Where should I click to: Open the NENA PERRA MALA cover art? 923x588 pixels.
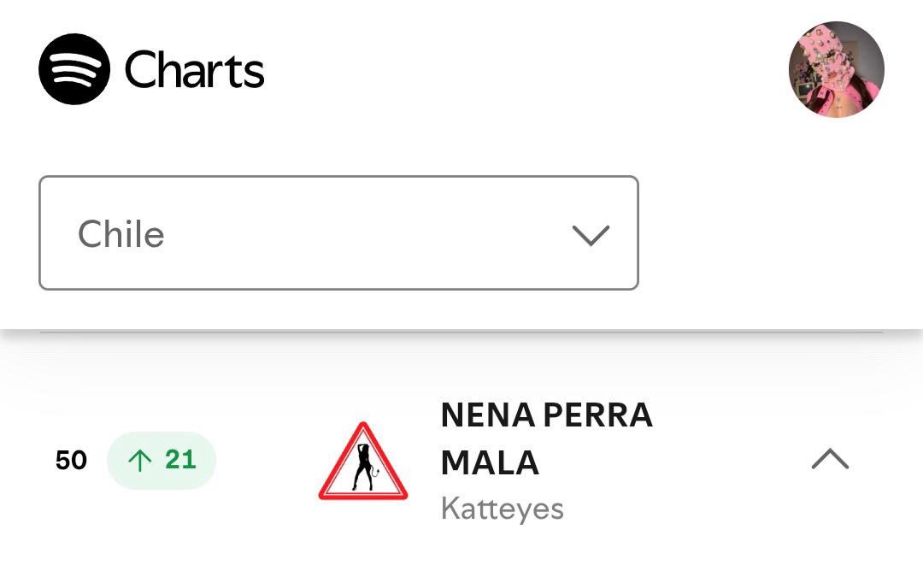363,461
